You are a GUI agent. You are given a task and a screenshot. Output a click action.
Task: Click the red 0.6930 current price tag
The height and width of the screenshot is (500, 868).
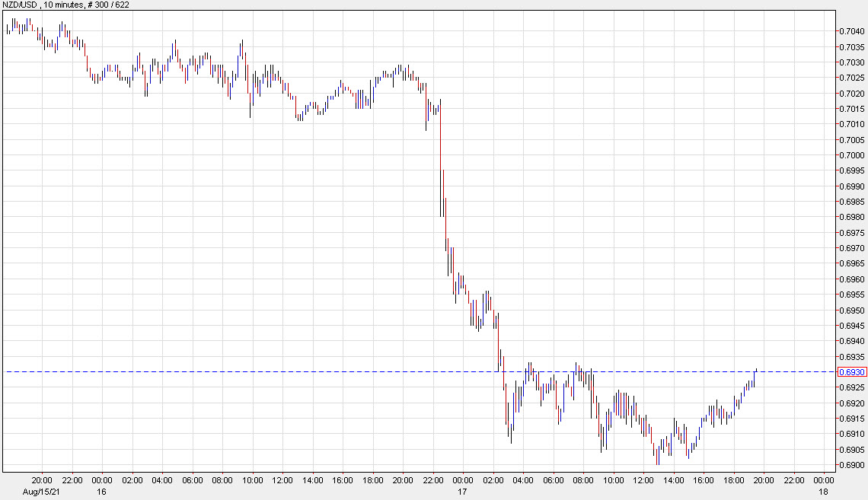click(x=851, y=372)
